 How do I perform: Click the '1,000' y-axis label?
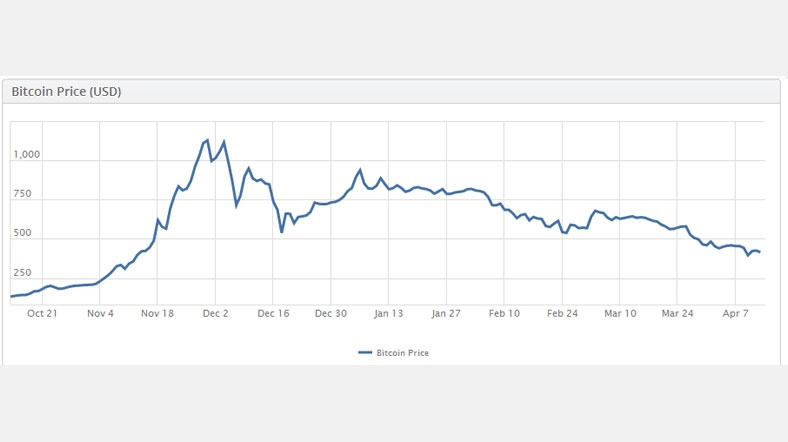27,155
